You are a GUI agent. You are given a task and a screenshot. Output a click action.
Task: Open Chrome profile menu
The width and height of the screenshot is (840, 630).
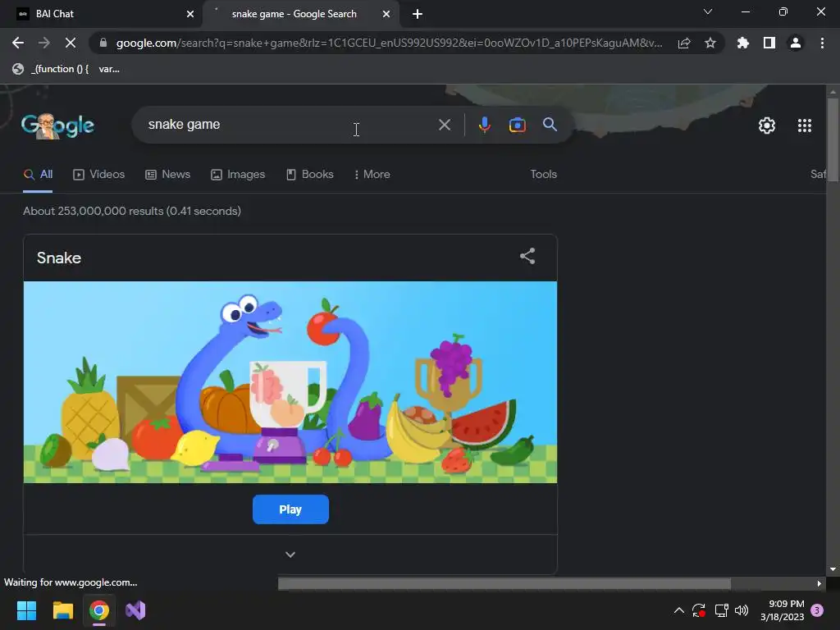pos(796,43)
